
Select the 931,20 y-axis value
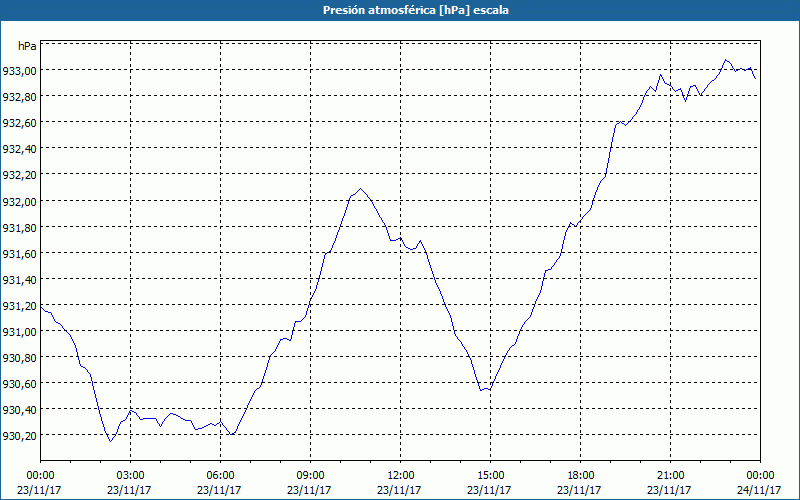19,305
